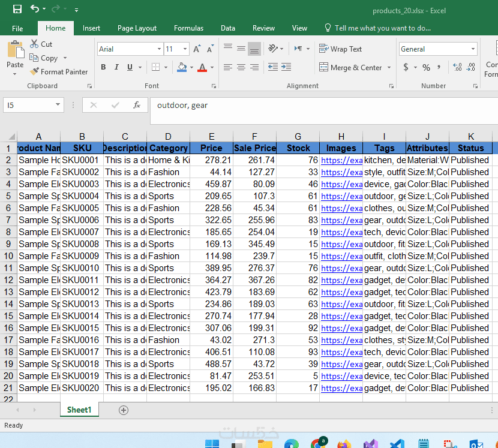Apply the Percent Style format
Image resolution: width=498 pixels, height=448 pixels.
point(426,67)
